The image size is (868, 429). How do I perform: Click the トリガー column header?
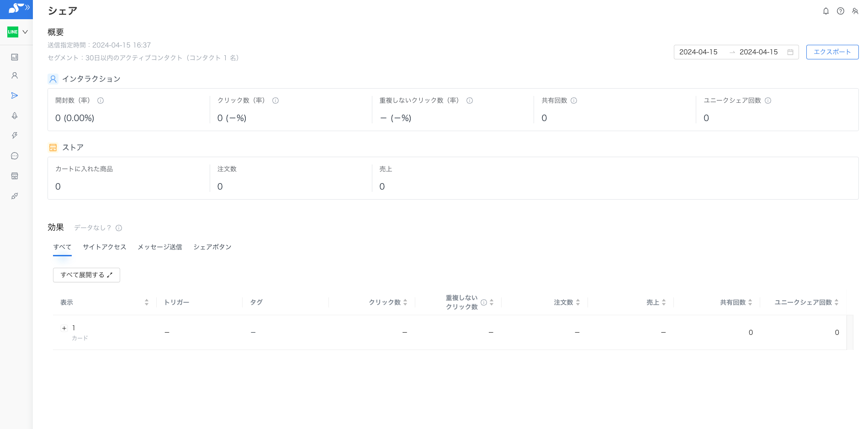coord(176,302)
